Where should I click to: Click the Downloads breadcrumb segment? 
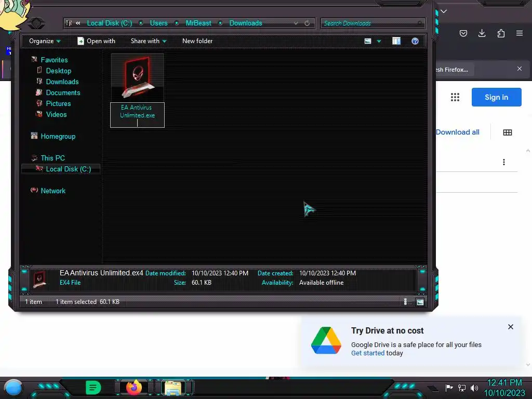[x=246, y=23]
